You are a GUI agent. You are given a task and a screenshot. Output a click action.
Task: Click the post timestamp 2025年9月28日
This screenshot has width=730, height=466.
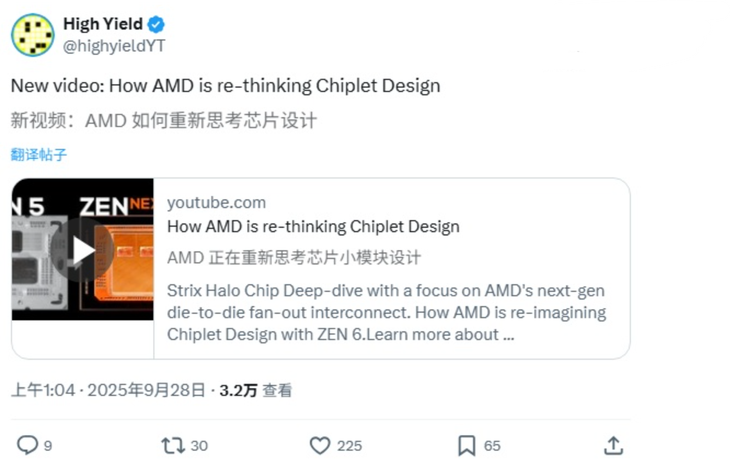(155, 390)
